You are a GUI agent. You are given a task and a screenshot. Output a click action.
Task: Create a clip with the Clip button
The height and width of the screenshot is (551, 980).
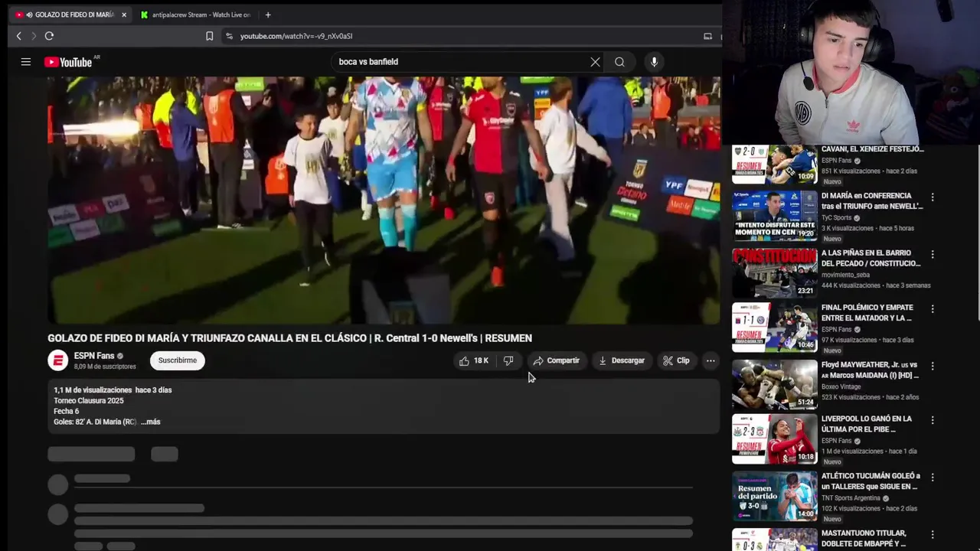pyautogui.click(x=676, y=360)
